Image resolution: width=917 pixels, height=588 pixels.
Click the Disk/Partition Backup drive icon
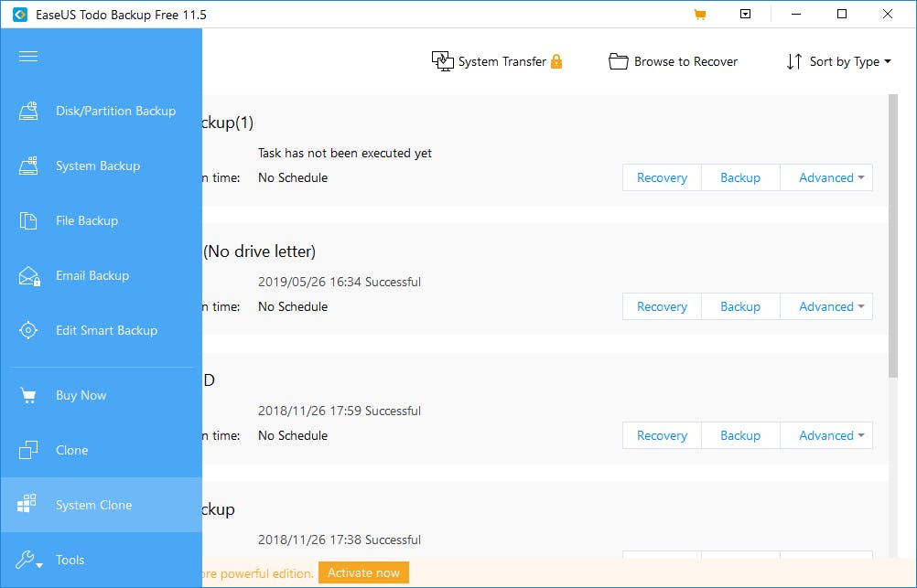pos(28,111)
